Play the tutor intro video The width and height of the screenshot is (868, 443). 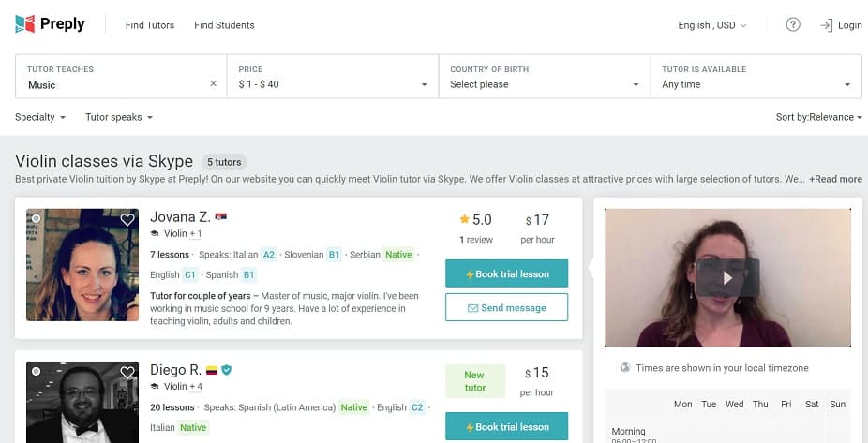click(727, 278)
